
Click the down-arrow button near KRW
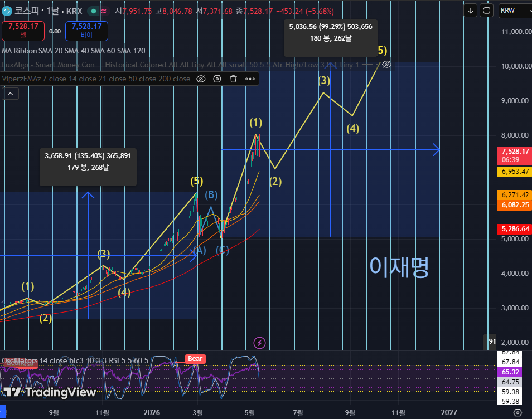[x=470, y=11]
